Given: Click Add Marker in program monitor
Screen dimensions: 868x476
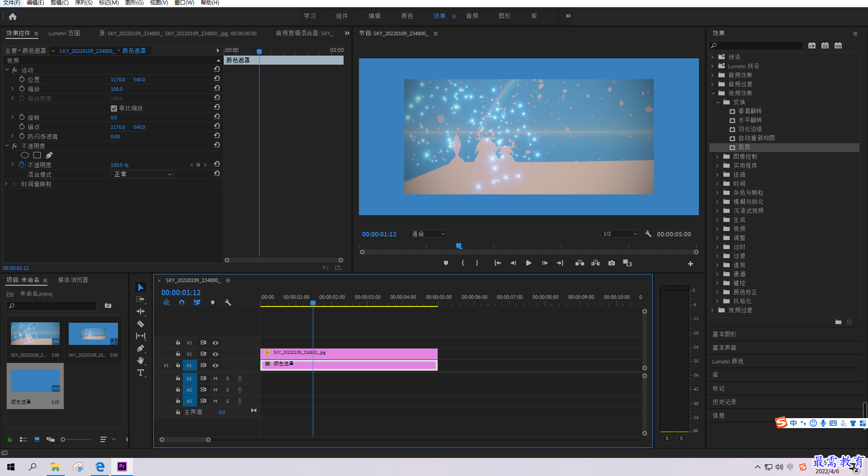Looking at the screenshot, I should [446, 263].
